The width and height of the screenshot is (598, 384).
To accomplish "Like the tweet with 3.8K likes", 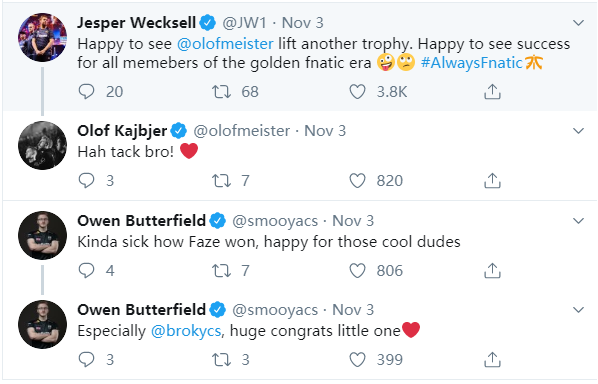I will (357, 92).
